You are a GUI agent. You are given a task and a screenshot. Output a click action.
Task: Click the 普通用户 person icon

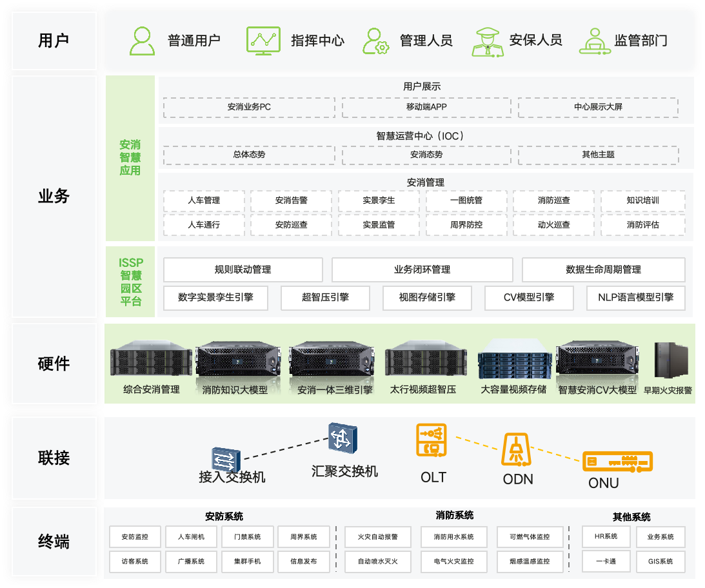pos(142,41)
